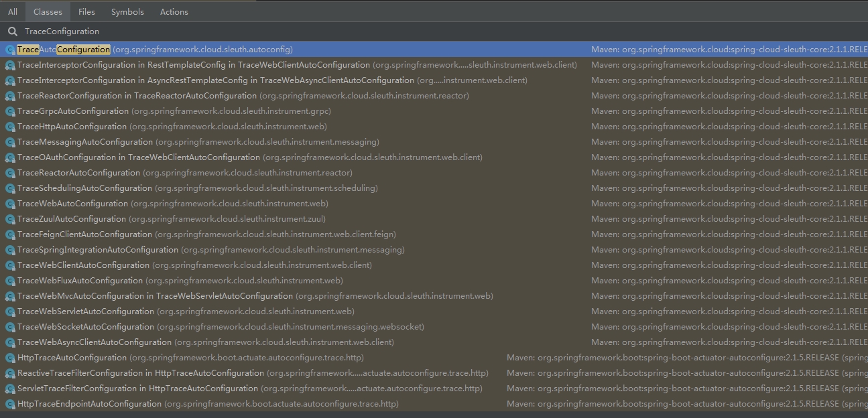Viewport: 868px width, 418px height.
Task: Click class icon beside TraceWebAutoConfiguration
Action: pyautogui.click(x=10, y=204)
